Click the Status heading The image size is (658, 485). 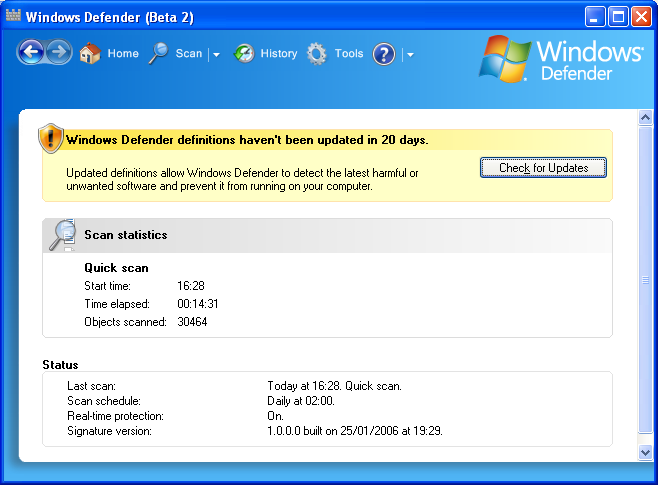click(60, 365)
